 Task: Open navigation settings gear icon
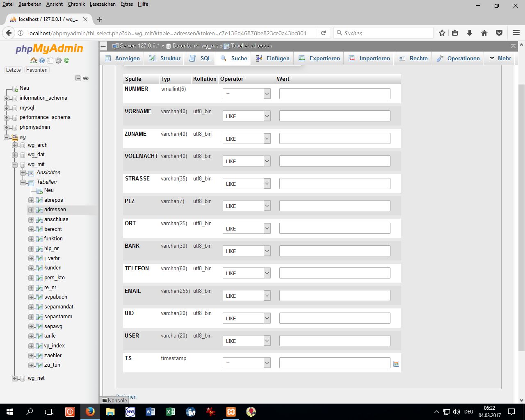[x=58, y=60]
